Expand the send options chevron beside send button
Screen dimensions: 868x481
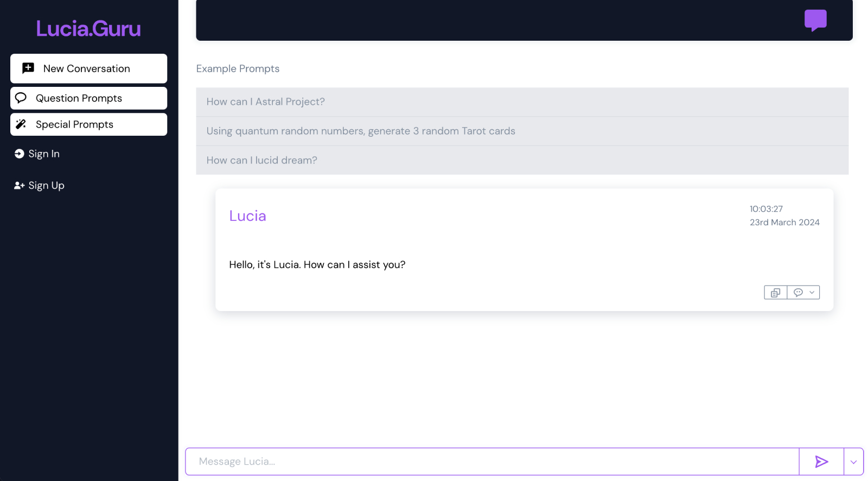(x=853, y=462)
